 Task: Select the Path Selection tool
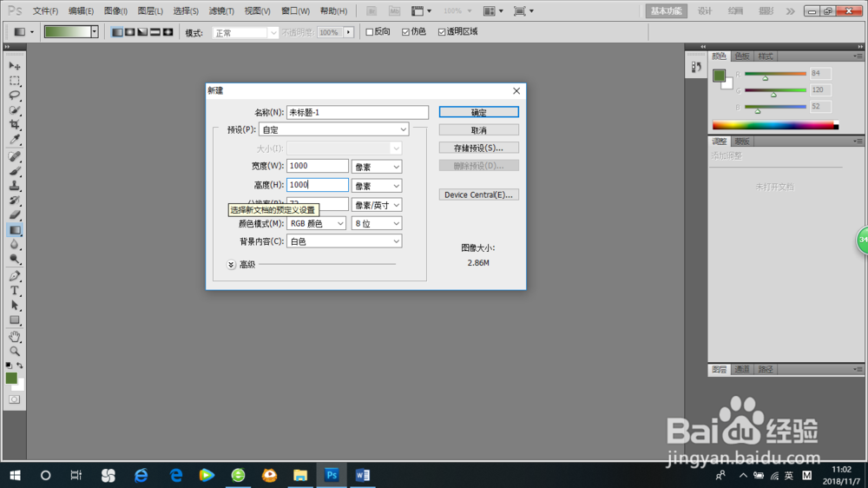(x=15, y=305)
